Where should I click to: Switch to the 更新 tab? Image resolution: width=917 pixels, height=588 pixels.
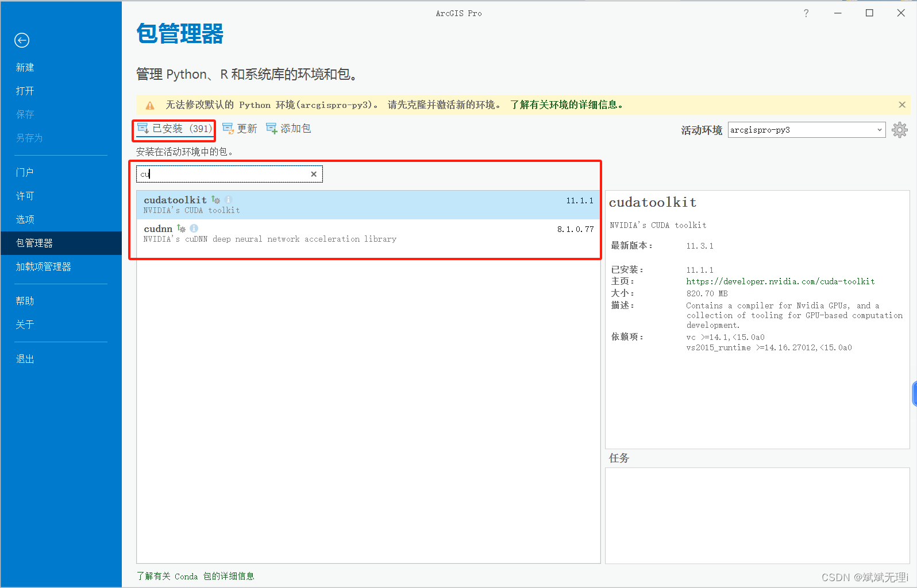click(x=240, y=129)
